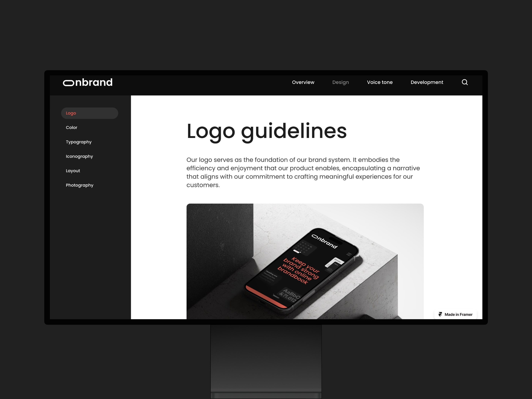
Task: Click the Photography sidebar navigation item
Action: pyautogui.click(x=80, y=185)
